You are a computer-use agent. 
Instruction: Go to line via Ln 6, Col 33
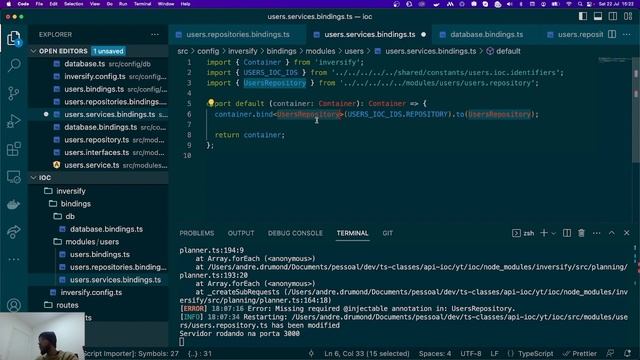point(367,353)
